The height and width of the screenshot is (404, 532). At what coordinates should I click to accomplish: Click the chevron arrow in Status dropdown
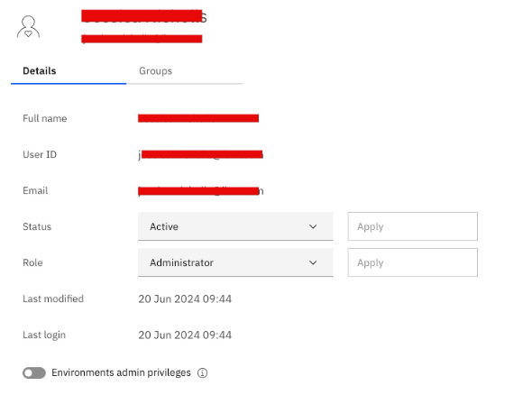pyautogui.click(x=313, y=226)
